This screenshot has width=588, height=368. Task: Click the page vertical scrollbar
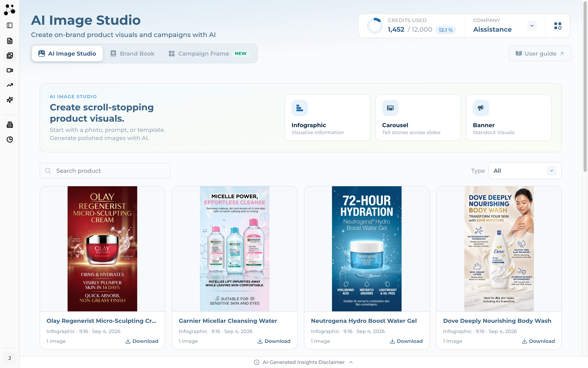(585, 86)
